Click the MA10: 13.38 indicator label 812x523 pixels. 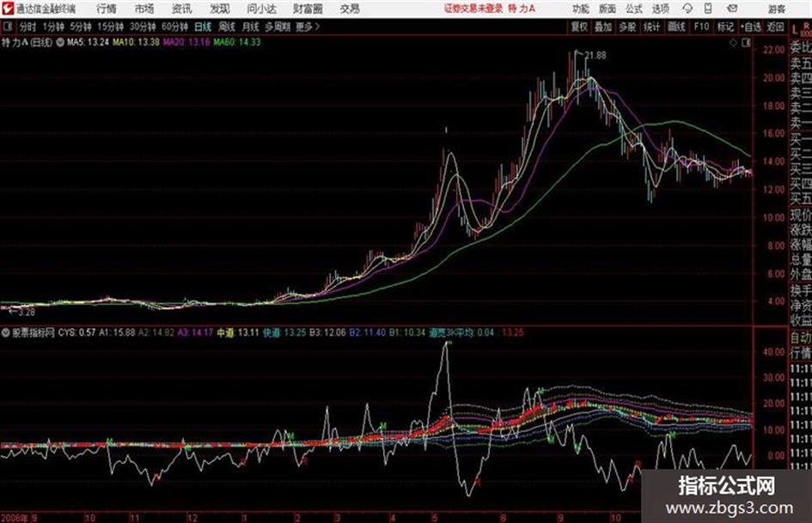point(137,42)
